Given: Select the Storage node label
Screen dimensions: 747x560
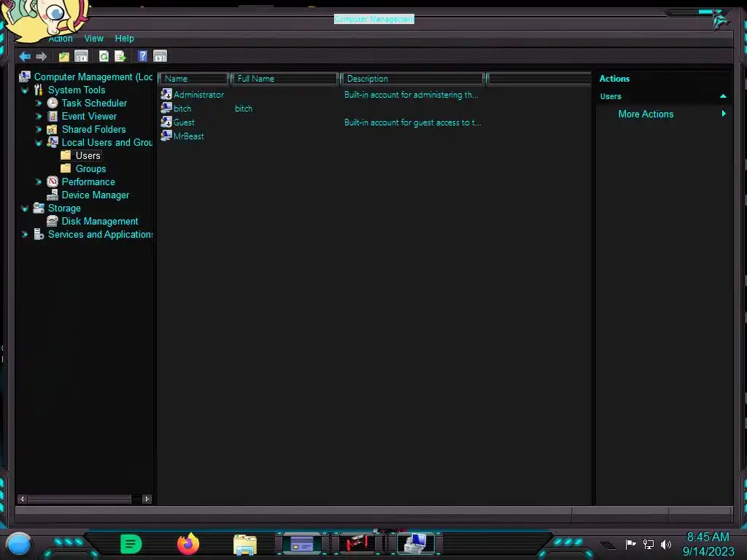Looking at the screenshot, I should coord(64,208).
